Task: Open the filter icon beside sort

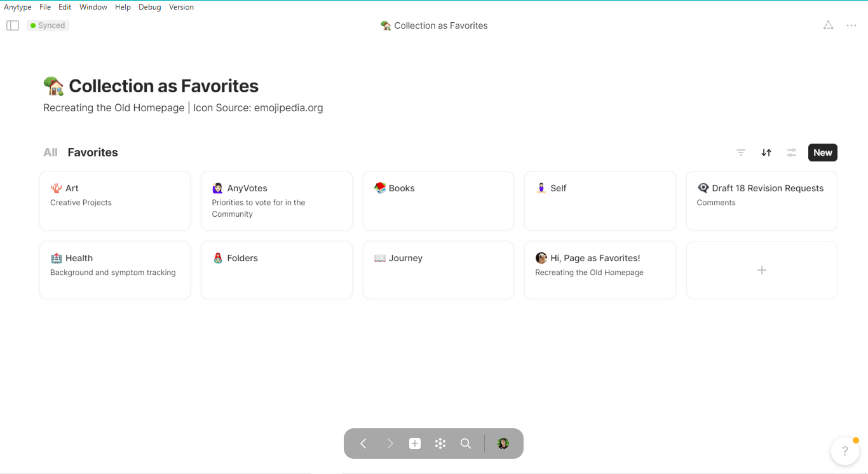Action: click(741, 152)
